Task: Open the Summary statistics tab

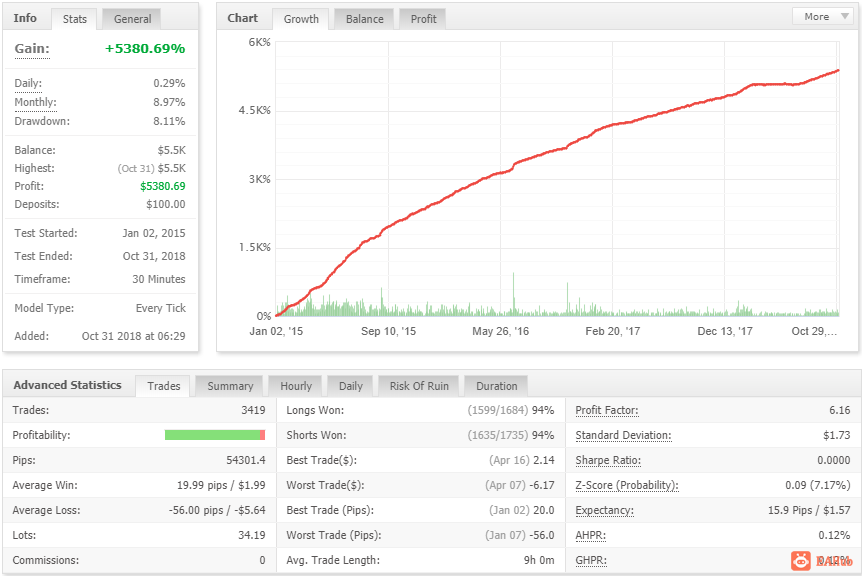Action: 230,386
